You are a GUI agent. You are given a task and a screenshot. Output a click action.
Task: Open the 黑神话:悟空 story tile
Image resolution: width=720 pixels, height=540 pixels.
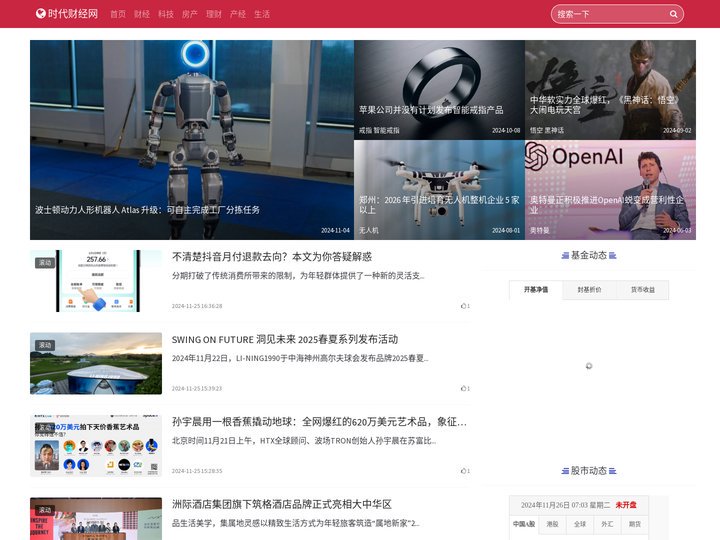(x=610, y=90)
